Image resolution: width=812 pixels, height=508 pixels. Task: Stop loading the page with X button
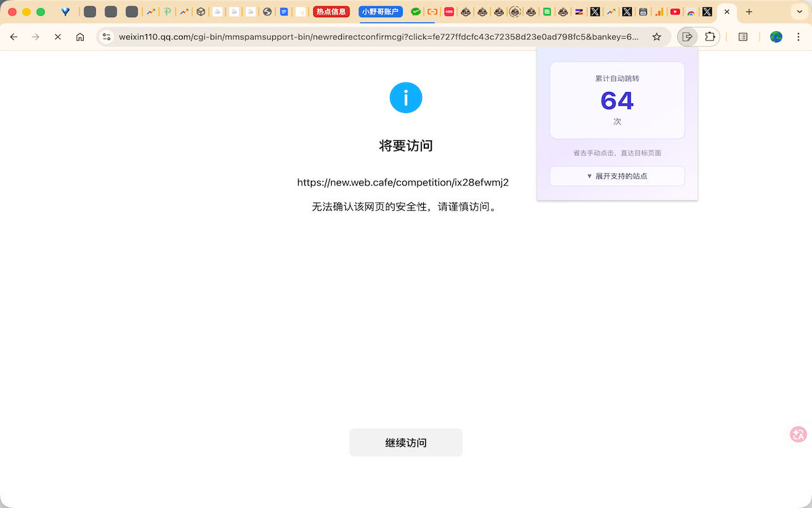pyautogui.click(x=58, y=37)
